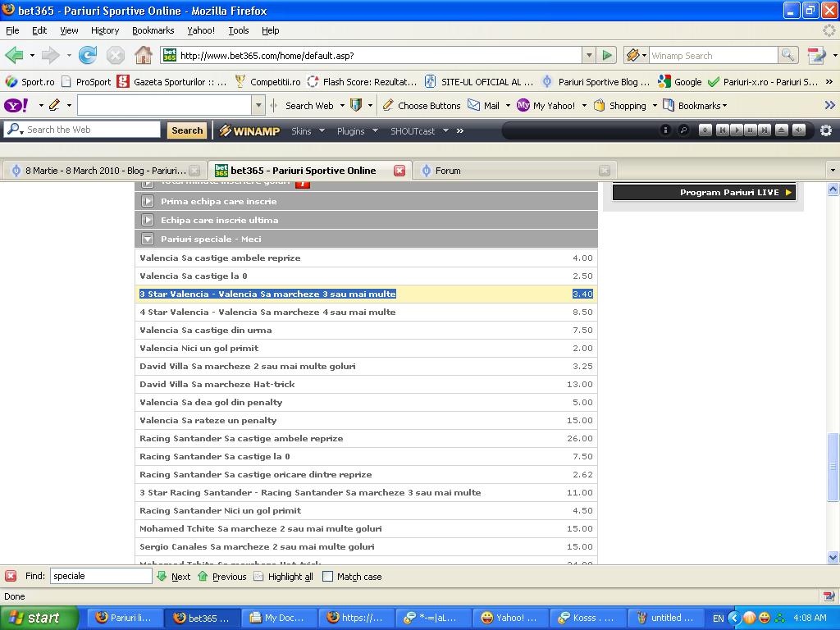This screenshot has height=630, width=840.
Task: Click the Winamp toolbar Search button
Action: 187,130
